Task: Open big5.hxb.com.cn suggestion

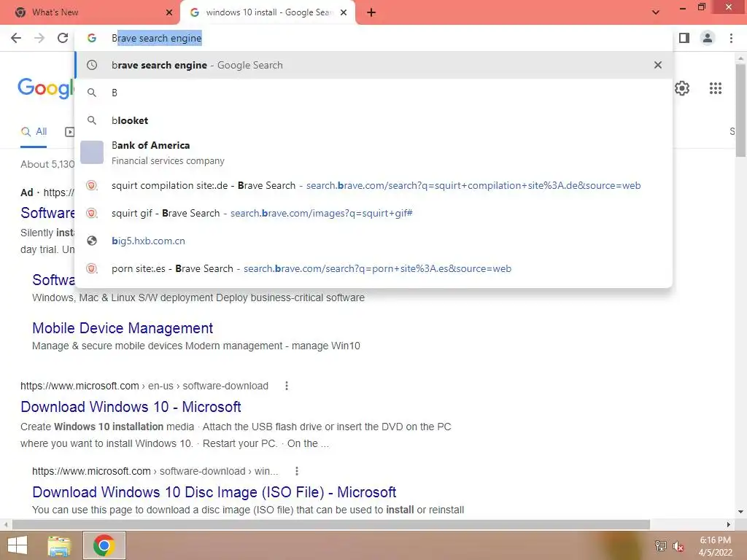Action: [x=373, y=241]
